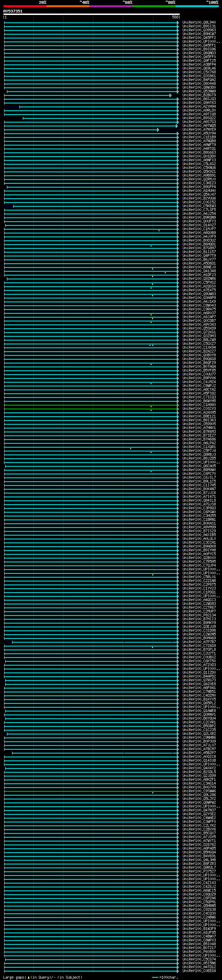Select hit label UniRef100_A9TWQ5
Viewport: 222px width, 980px height.
point(199,125)
